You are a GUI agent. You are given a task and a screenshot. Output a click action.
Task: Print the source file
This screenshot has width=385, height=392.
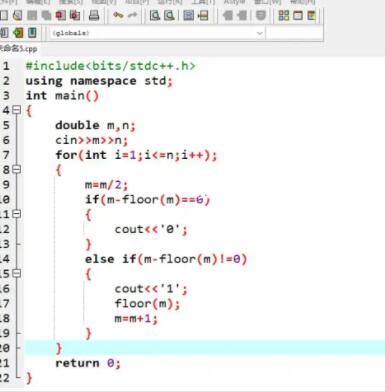click(94, 15)
